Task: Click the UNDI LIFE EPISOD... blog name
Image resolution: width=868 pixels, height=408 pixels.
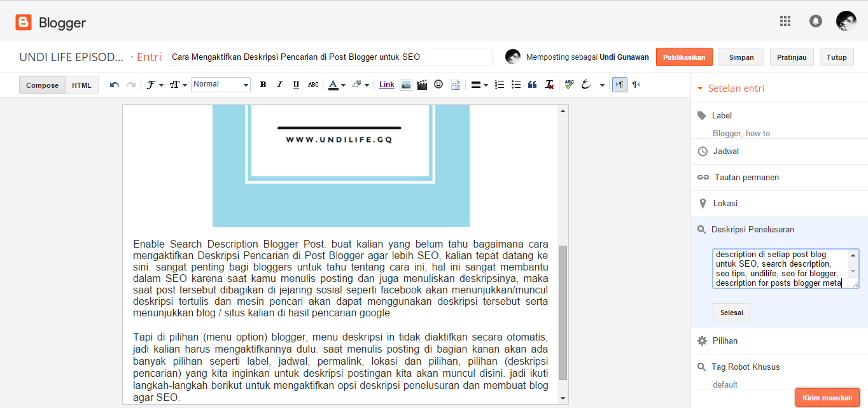Action: tap(71, 57)
